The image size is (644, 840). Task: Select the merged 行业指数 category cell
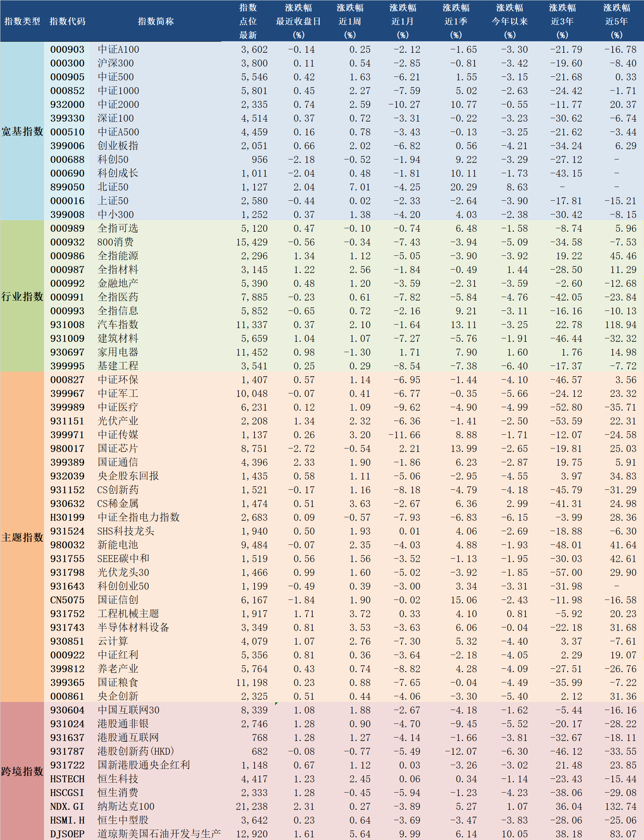22,296
